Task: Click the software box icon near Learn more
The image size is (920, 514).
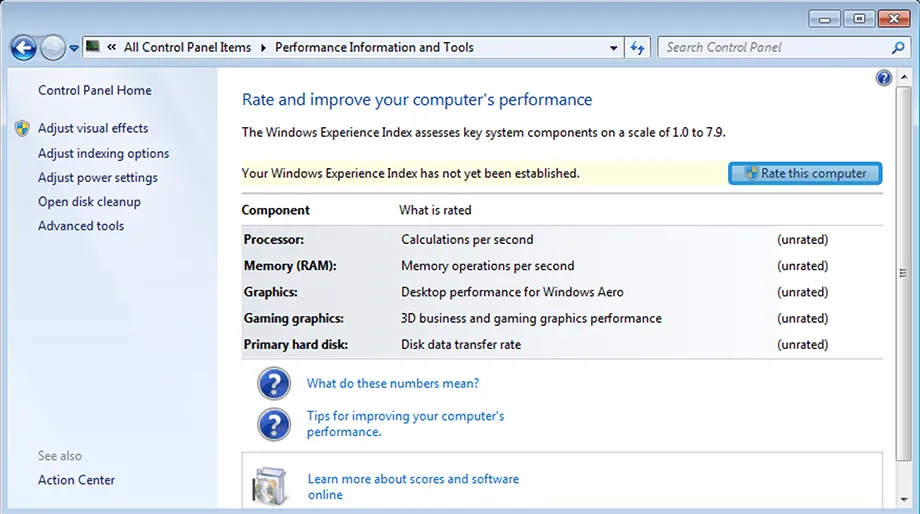Action: (x=270, y=486)
